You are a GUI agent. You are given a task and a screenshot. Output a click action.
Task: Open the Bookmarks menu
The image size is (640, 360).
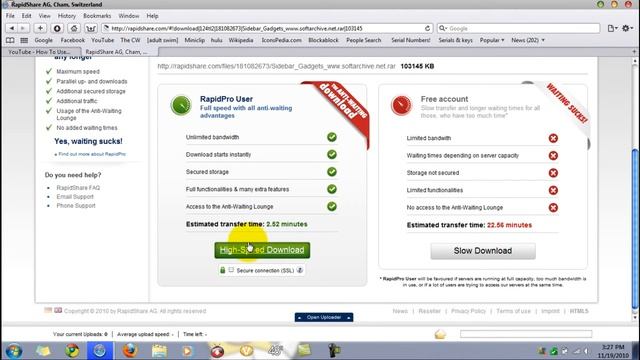(x=97, y=16)
